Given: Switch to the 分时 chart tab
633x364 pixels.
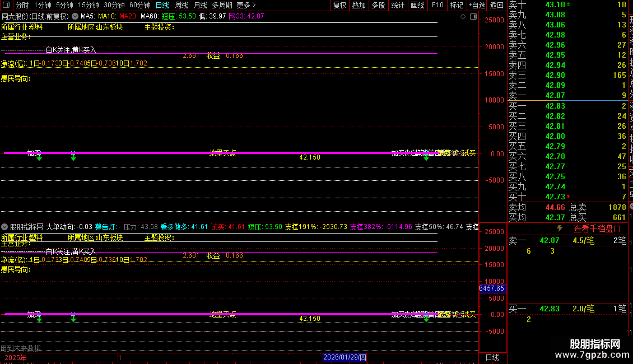Looking at the screenshot, I should [x=22, y=5].
